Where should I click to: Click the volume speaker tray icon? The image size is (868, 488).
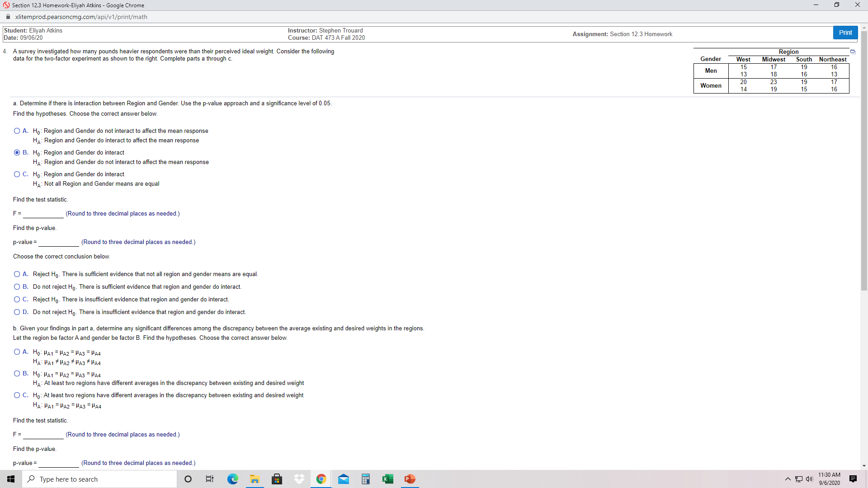pos(809,479)
